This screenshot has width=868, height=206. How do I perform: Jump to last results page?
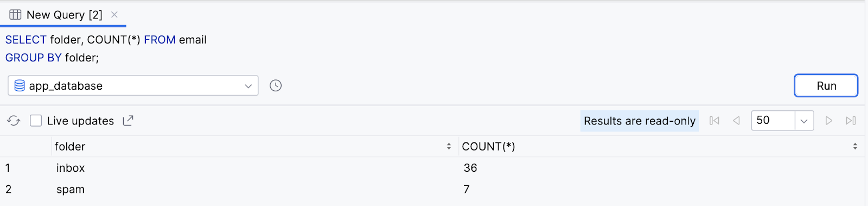[851, 121]
